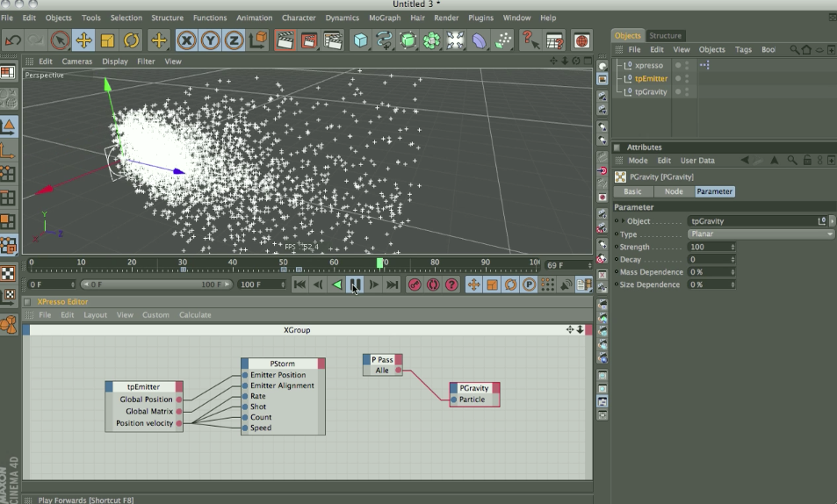The width and height of the screenshot is (837, 504).
Task: Adjust Mass Dependence stepper arrows
Action: click(732, 271)
